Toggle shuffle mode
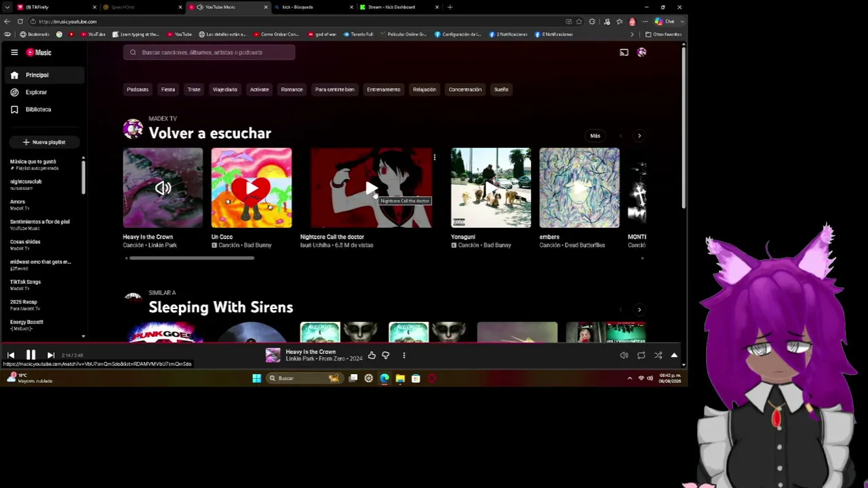Viewport: 868px width, 488px height. click(658, 355)
